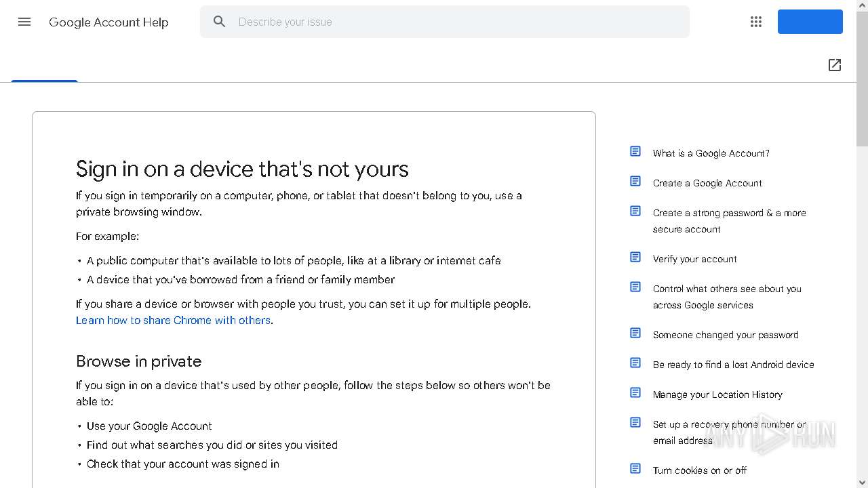868x488 pixels.
Task: Open 'What is a Google Account?' article
Action: (x=711, y=153)
